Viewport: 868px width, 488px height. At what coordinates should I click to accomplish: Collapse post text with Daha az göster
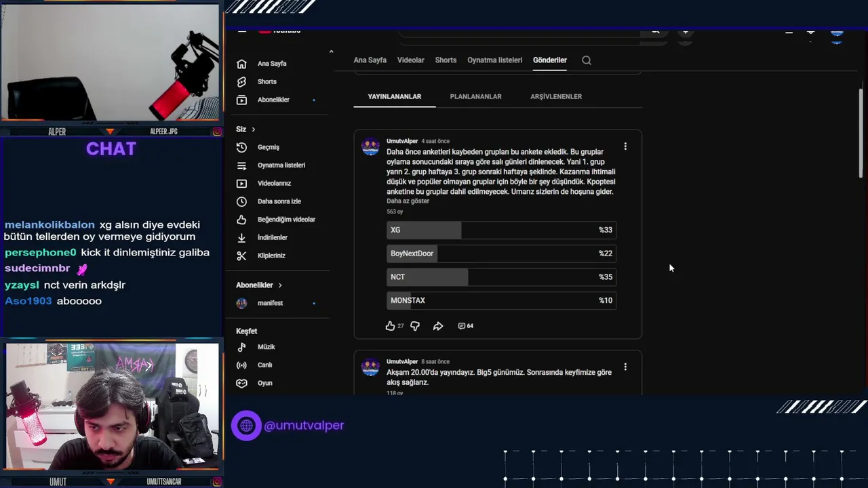click(x=408, y=201)
